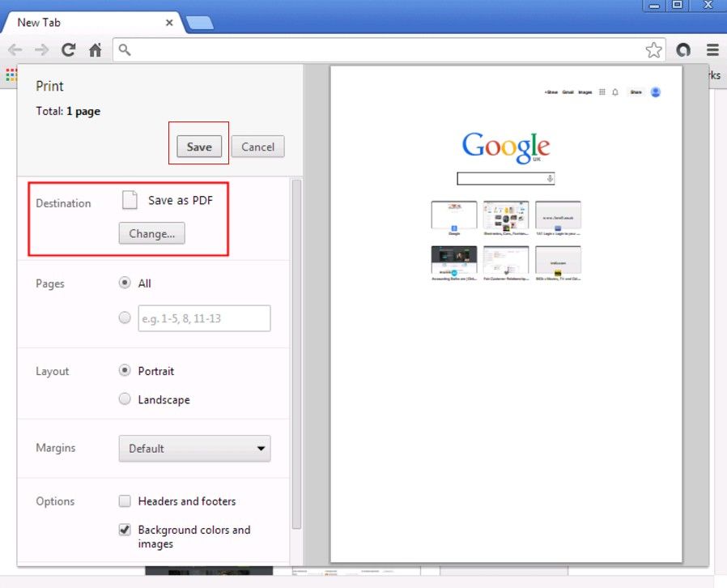727x588 pixels.
Task: Click the 'Print' dialog heading
Action: [x=49, y=86]
